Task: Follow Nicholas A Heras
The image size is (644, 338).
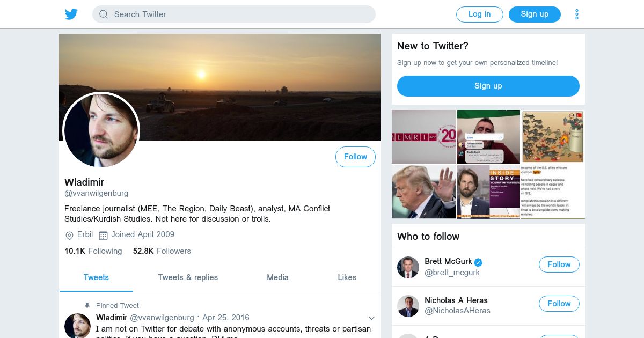Action: pos(559,304)
